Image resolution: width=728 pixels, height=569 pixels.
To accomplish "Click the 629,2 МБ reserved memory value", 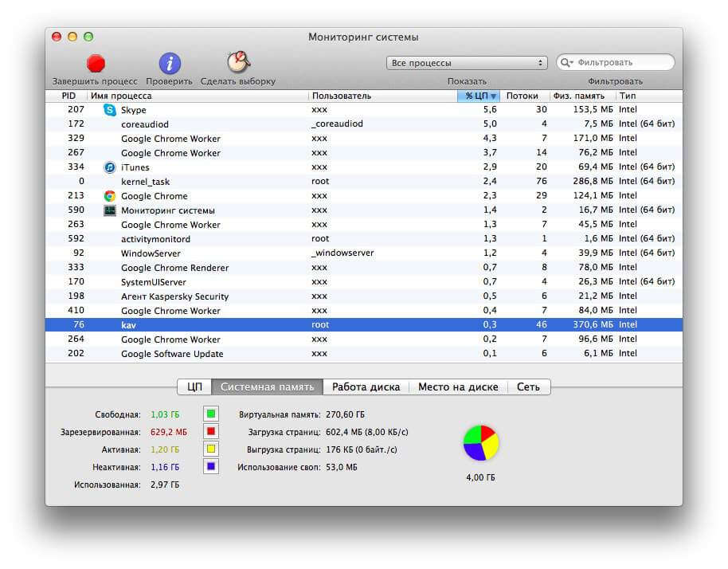I will pos(169,432).
